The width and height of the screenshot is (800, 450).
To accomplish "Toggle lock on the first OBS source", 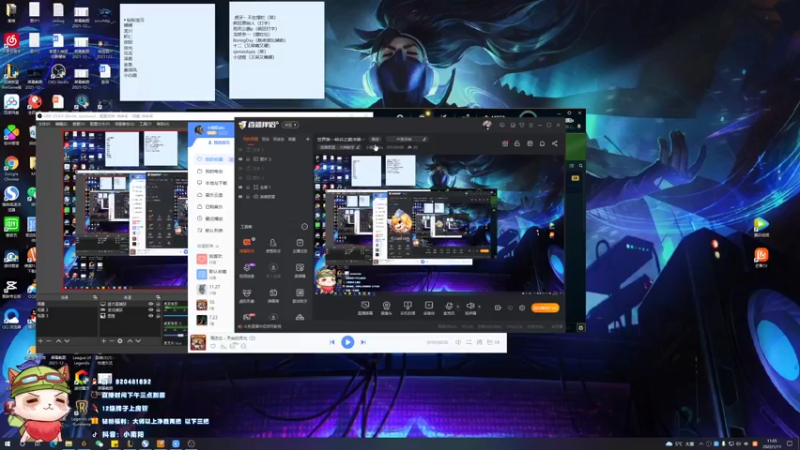I will tap(158, 304).
